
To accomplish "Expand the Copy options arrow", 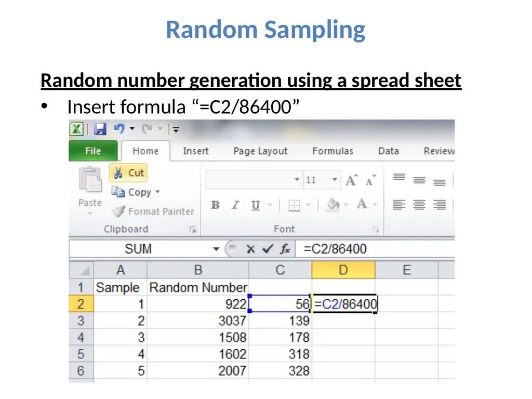I will pos(157,192).
